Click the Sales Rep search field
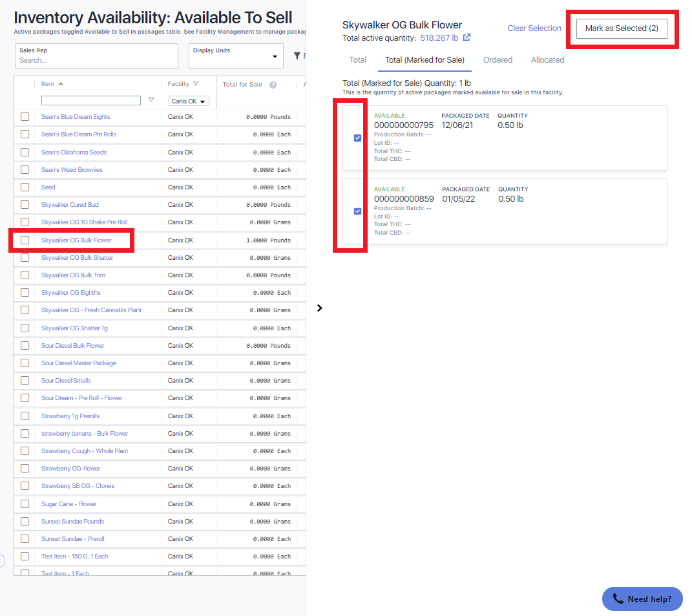The height and width of the screenshot is (616, 692). [x=96, y=60]
